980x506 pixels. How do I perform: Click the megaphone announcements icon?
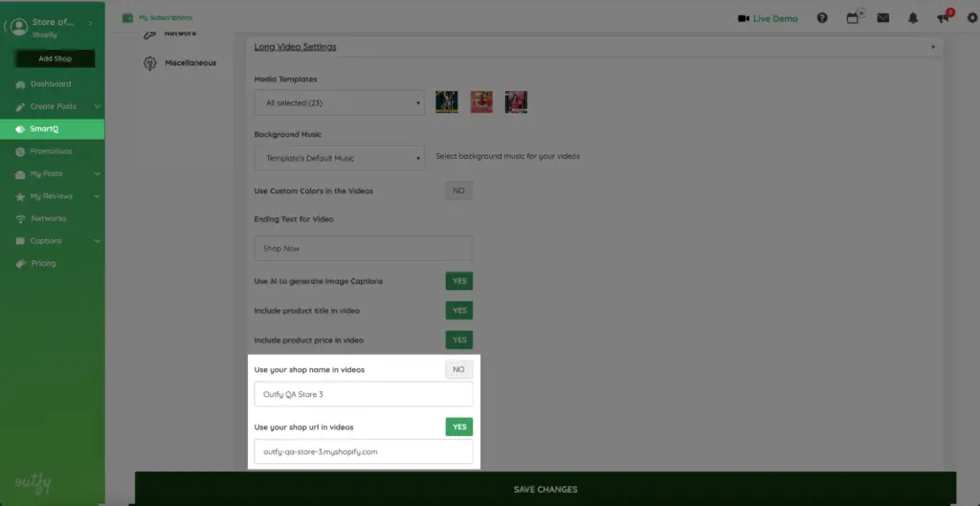tap(944, 18)
